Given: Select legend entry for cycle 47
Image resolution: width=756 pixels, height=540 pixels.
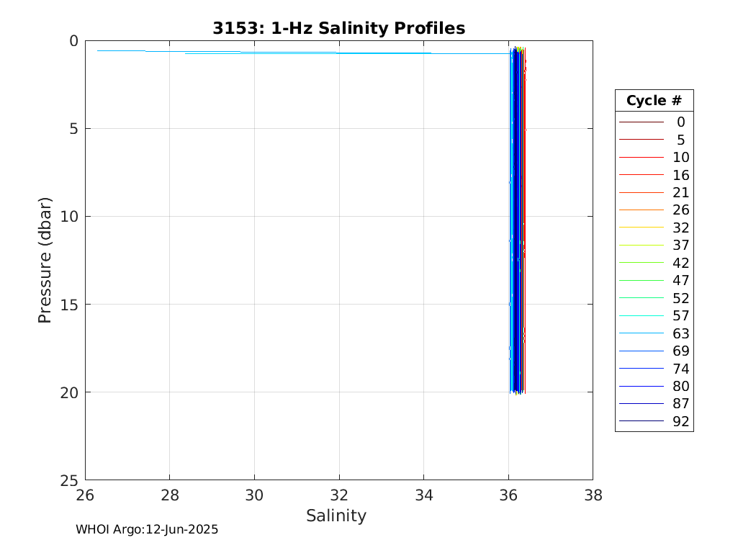Looking at the screenshot, I should click(x=654, y=280).
